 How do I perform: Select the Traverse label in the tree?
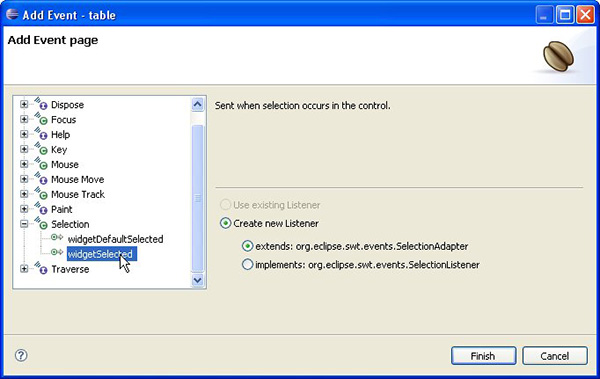pyautogui.click(x=70, y=270)
